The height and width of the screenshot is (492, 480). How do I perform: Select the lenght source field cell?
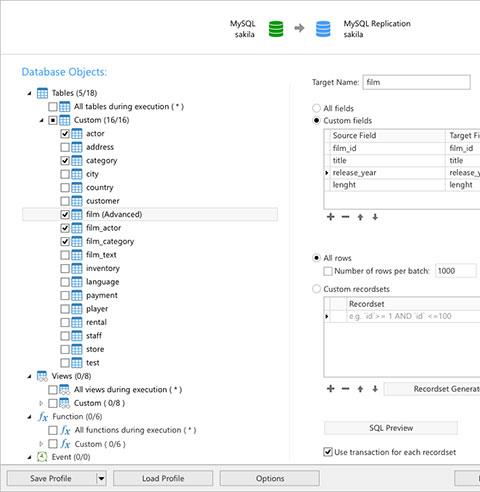(388, 185)
